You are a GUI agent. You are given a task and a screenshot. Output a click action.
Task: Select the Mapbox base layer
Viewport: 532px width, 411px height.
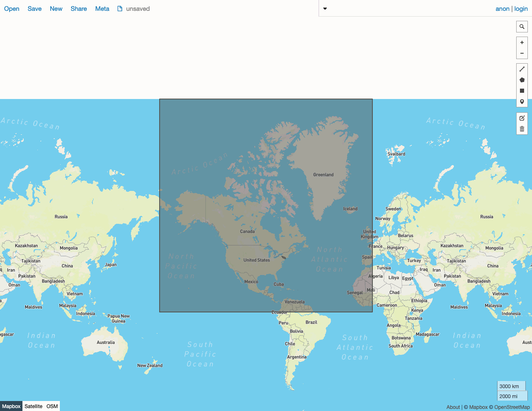click(11, 406)
